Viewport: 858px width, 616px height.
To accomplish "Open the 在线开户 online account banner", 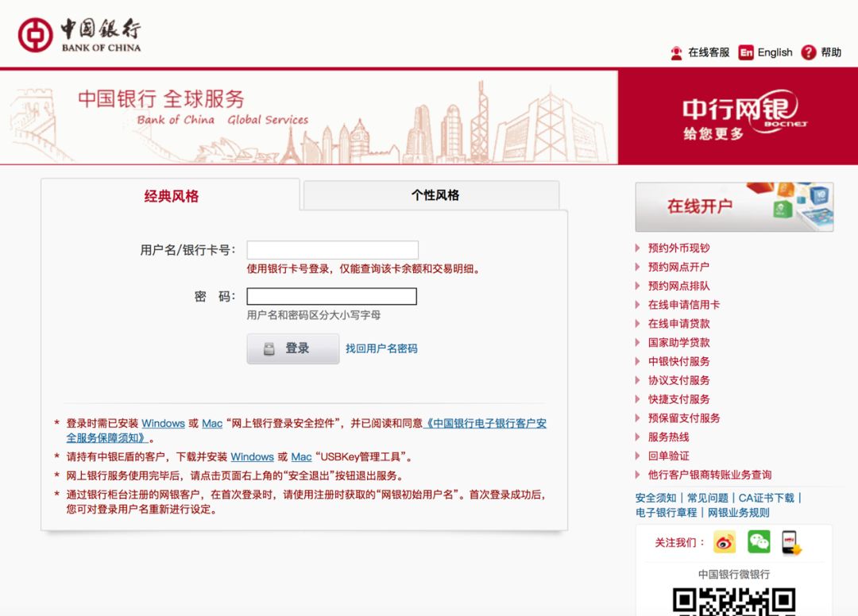I will pyautogui.click(x=732, y=206).
